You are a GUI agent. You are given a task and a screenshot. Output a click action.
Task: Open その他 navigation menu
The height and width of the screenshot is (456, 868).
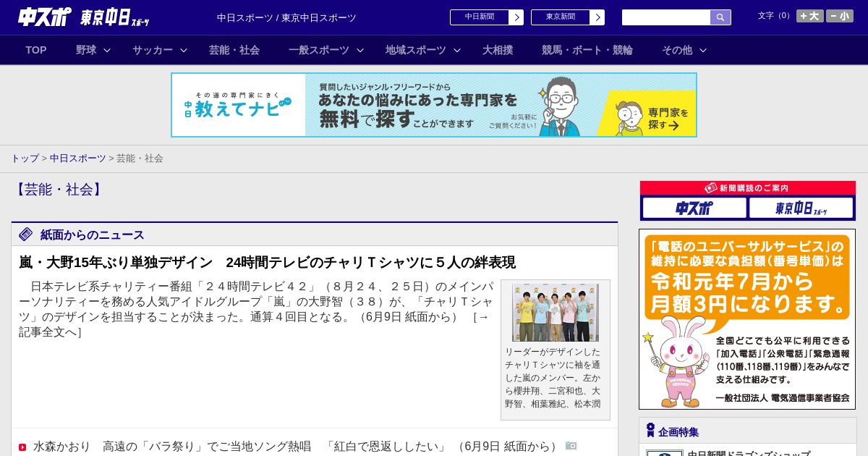tap(677, 50)
